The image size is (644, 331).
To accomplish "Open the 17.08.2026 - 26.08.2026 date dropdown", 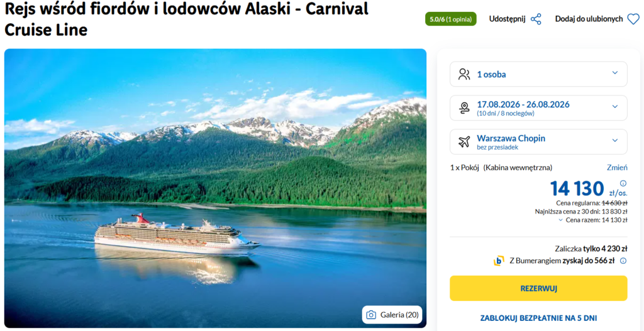I will coord(615,107).
